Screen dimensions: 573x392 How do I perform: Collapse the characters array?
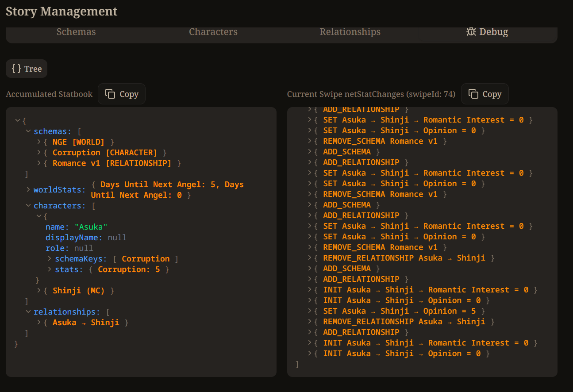pyautogui.click(x=29, y=206)
